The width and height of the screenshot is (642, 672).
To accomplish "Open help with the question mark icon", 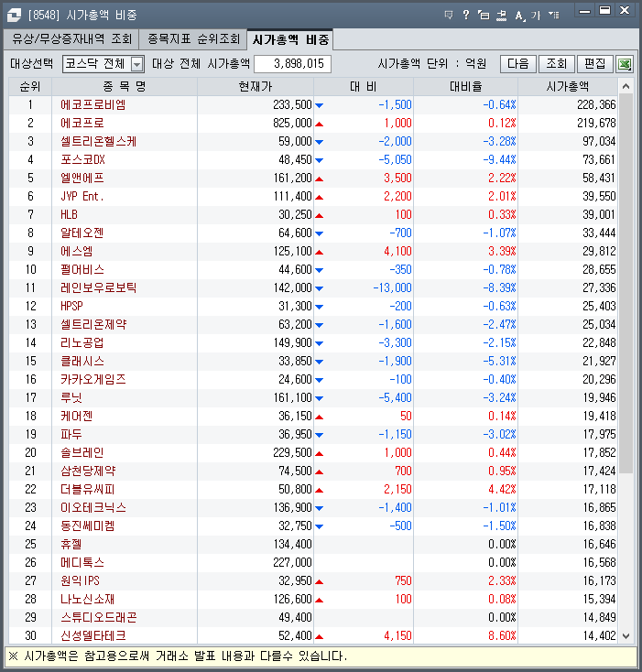I will click(x=466, y=16).
